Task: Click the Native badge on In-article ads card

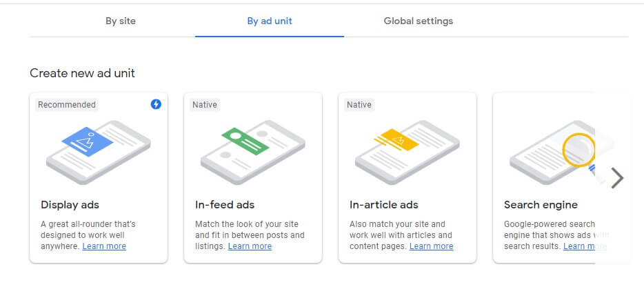Action: (x=359, y=105)
